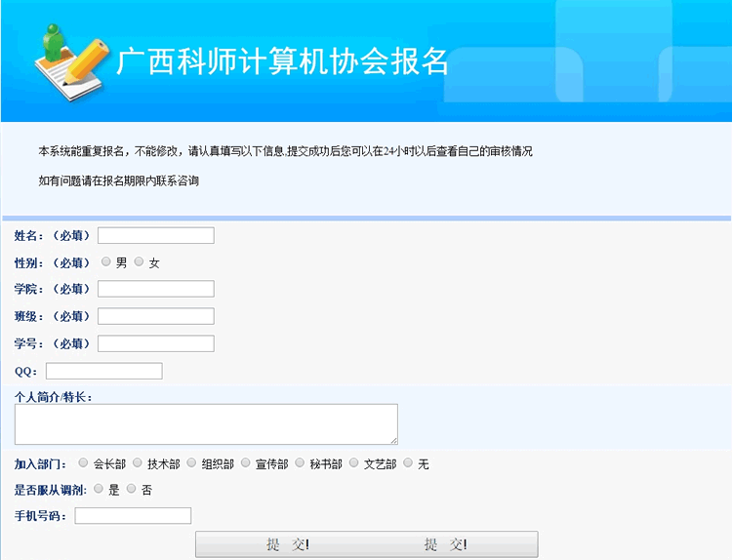Choose 宣传部 department radio button
The image size is (732, 560).
click(x=246, y=462)
